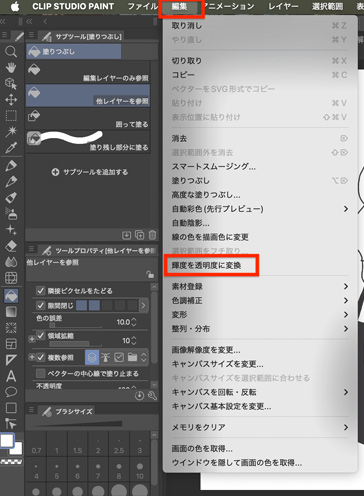This screenshot has height=496, width=364.
Task: Select the Auto select magic wand
Action: tap(11, 131)
